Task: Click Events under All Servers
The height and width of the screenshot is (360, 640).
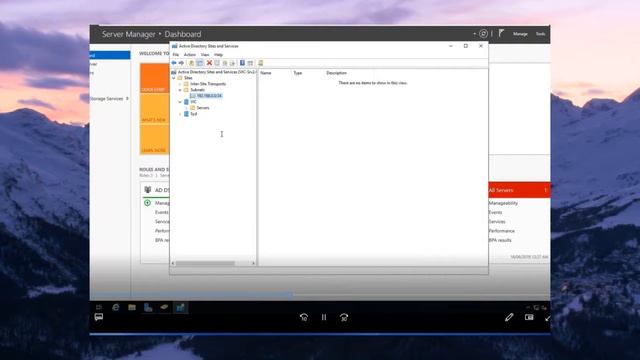Action: [x=496, y=212]
